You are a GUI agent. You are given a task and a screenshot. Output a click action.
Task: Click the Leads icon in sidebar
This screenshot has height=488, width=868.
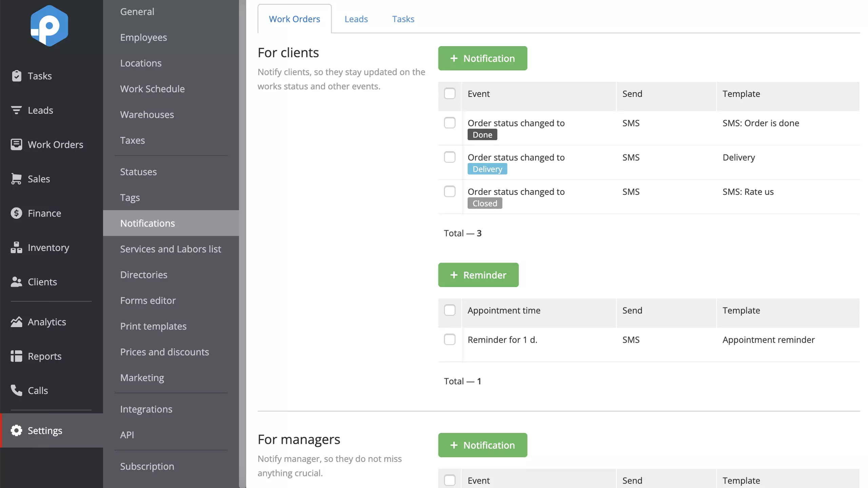(16, 110)
